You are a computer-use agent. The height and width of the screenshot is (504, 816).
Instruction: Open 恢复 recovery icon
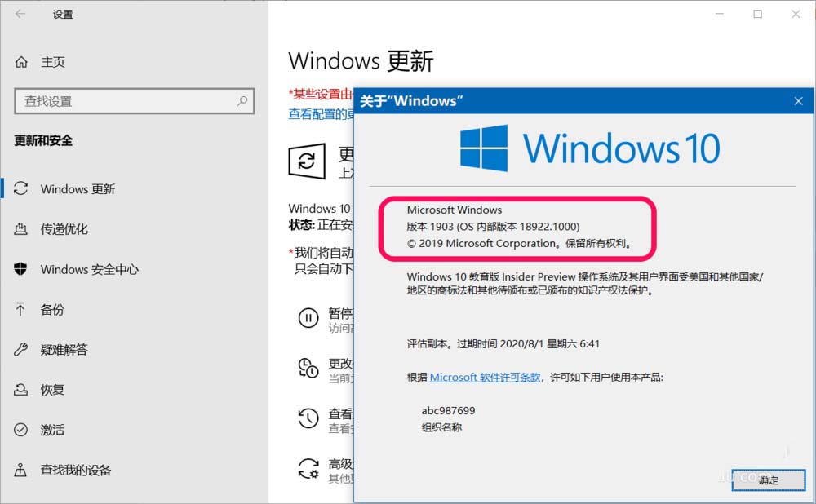[x=21, y=390]
